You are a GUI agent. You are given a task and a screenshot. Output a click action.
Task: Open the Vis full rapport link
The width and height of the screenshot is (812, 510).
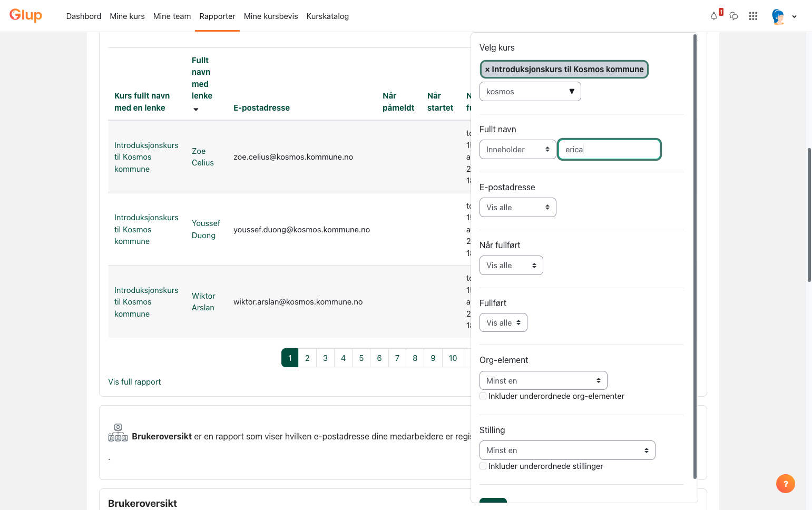coord(134,382)
